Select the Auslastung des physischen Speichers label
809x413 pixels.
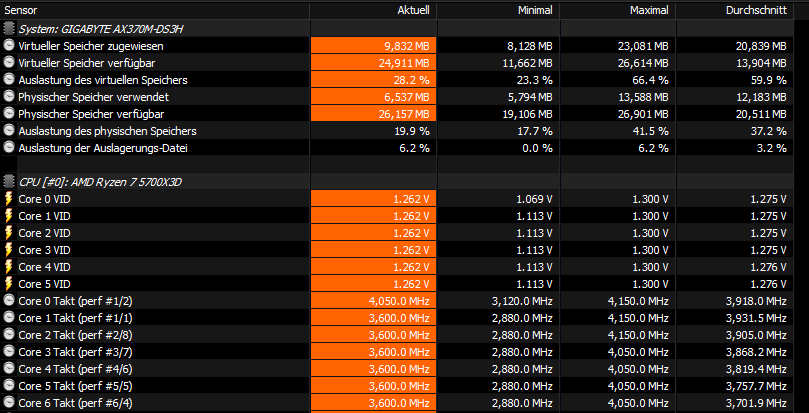[107, 132]
